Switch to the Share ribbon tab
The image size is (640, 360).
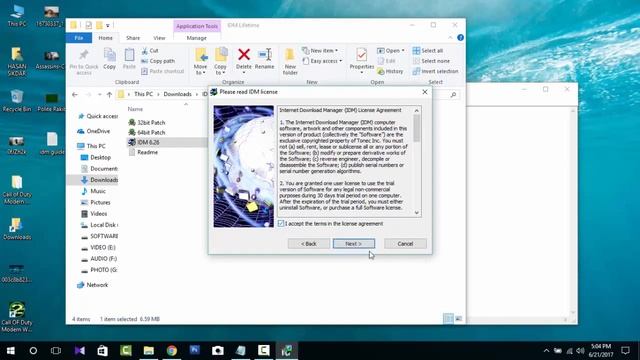(133, 38)
